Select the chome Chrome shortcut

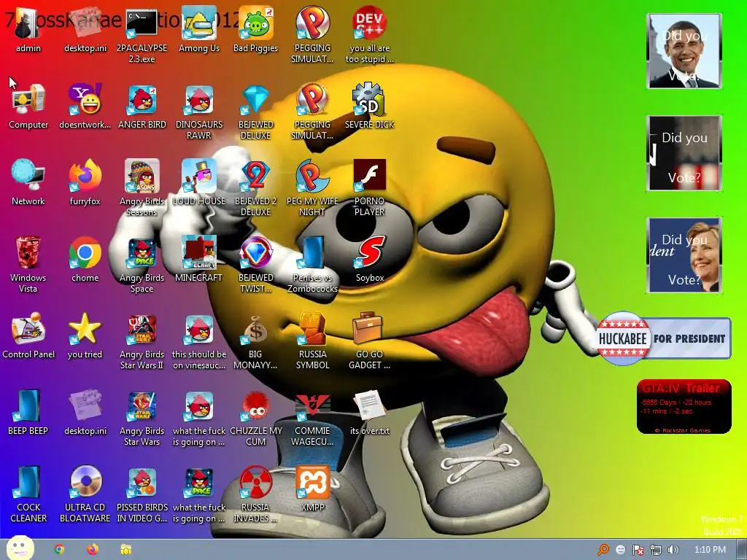pyautogui.click(x=85, y=252)
